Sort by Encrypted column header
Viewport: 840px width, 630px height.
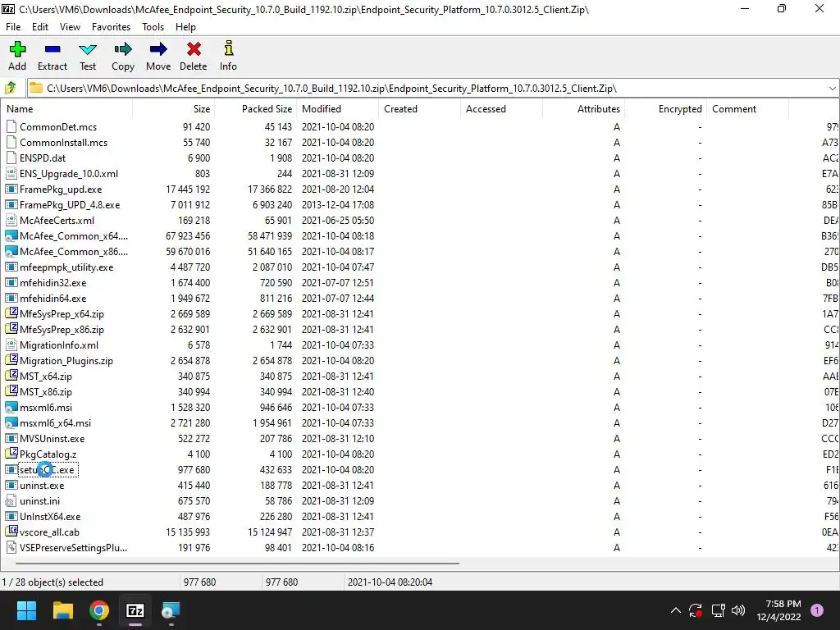click(x=665, y=109)
